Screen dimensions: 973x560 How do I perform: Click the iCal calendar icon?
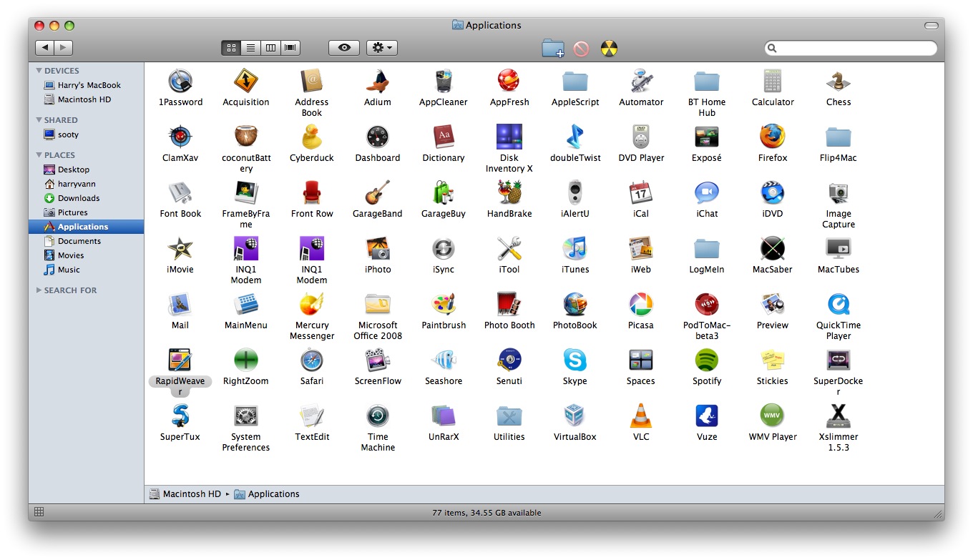click(x=641, y=192)
